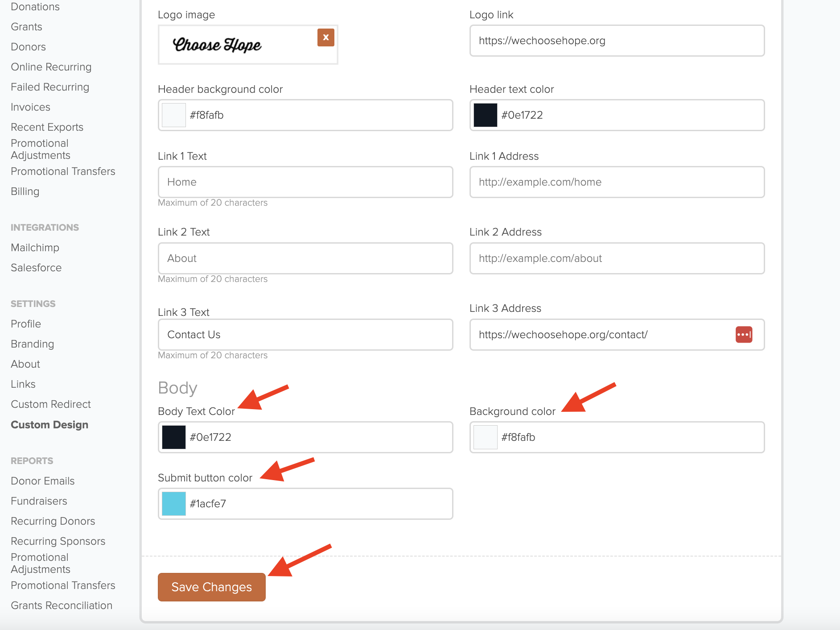Focus the Link 2 Text field
Viewport: 840px width, 630px height.
tap(305, 258)
